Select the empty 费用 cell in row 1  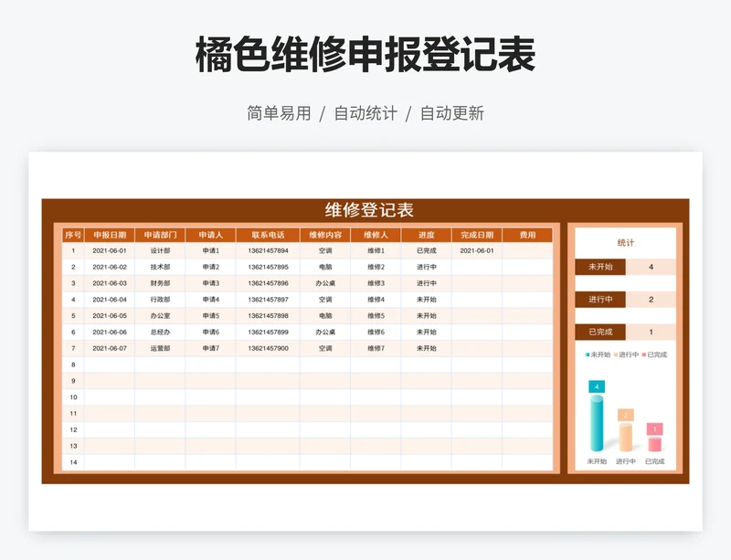pyautogui.click(x=527, y=251)
